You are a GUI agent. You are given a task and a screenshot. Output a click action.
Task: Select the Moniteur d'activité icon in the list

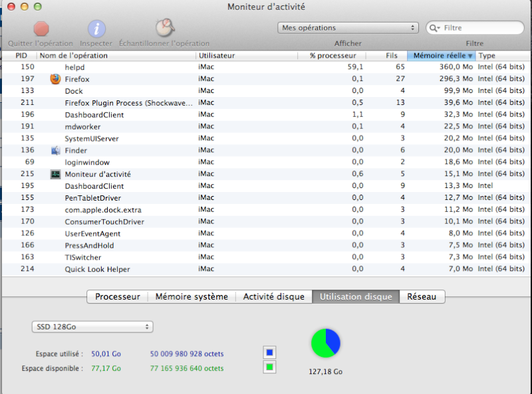coord(55,174)
